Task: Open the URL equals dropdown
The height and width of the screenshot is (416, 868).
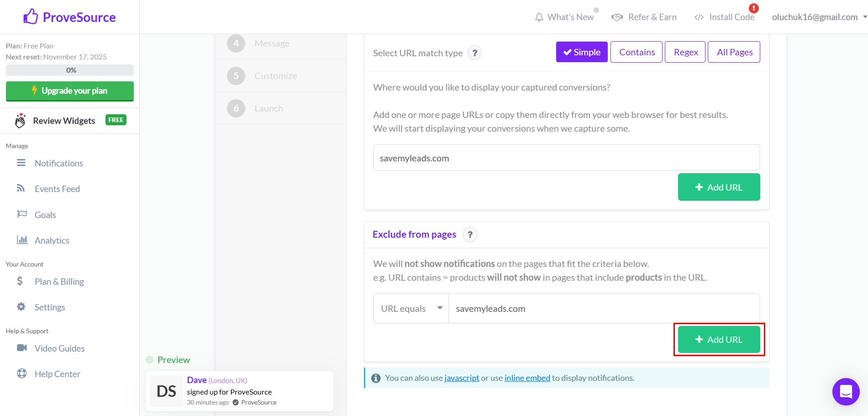Action: pyautogui.click(x=410, y=308)
